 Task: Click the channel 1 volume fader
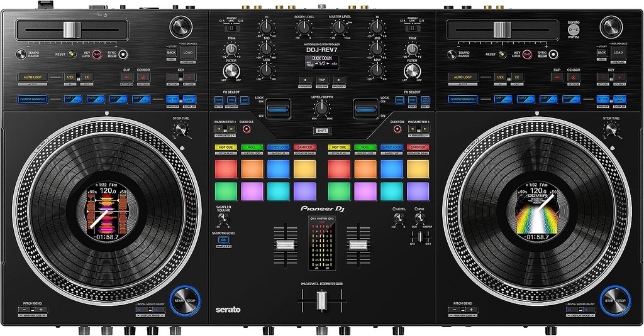(x=286, y=245)
